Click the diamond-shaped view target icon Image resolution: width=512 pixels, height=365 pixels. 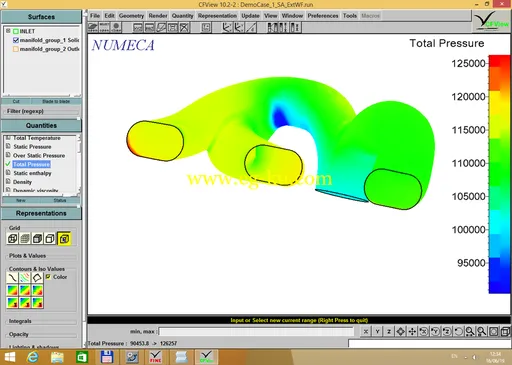(x=401, y=331)
